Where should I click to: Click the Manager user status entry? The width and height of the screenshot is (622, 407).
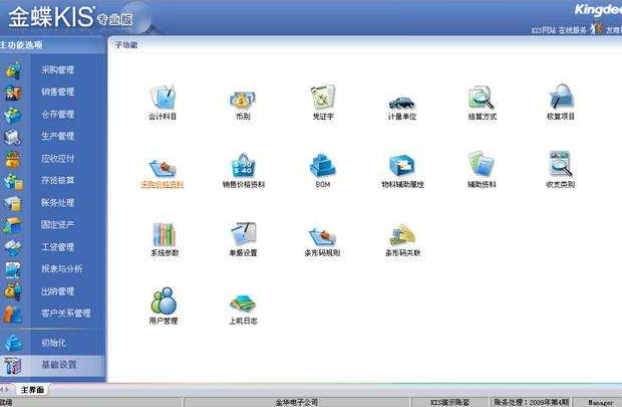coord(601,403)
